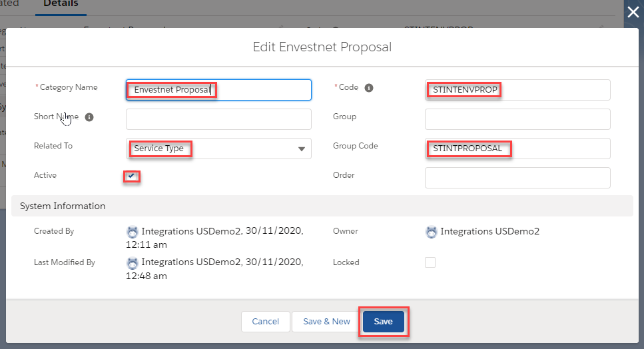Open Created By Integrations USDemo2 link
The image size is (644, 349).
tap(191, 231)
